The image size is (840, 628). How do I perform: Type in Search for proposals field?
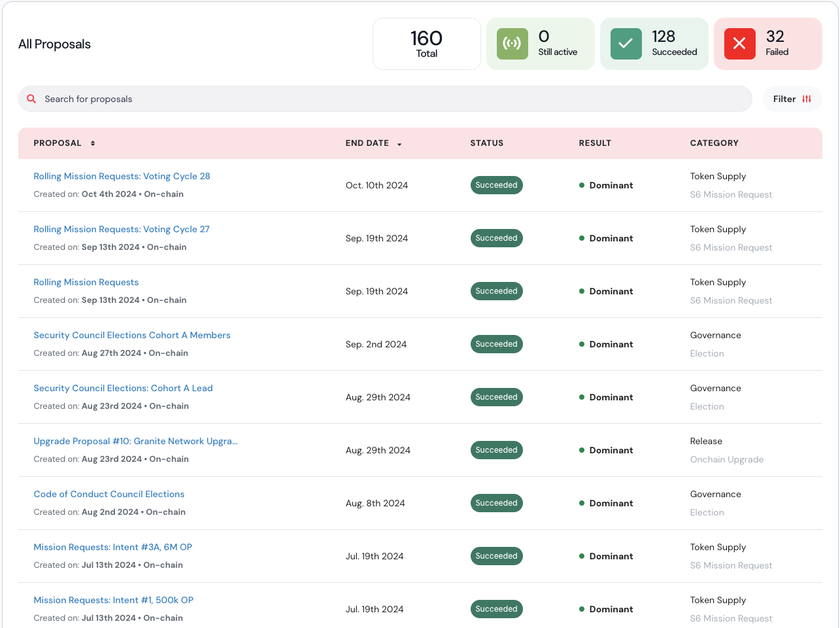point(392,99)
